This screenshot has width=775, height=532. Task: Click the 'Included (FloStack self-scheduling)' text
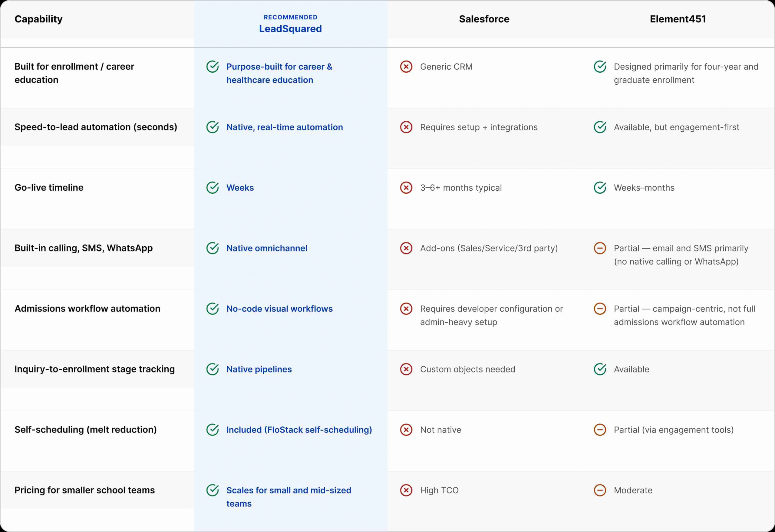[299, 430]
